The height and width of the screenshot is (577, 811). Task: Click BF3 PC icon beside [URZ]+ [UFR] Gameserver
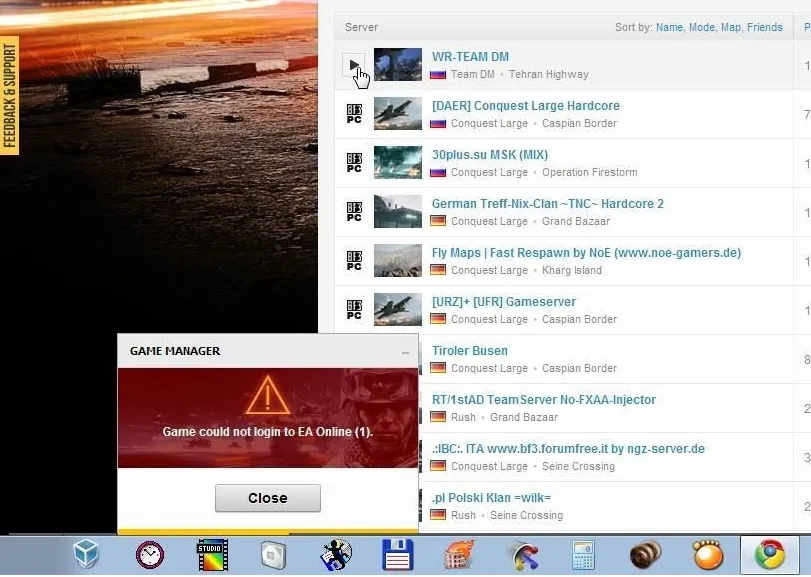(x=354, y=310)
